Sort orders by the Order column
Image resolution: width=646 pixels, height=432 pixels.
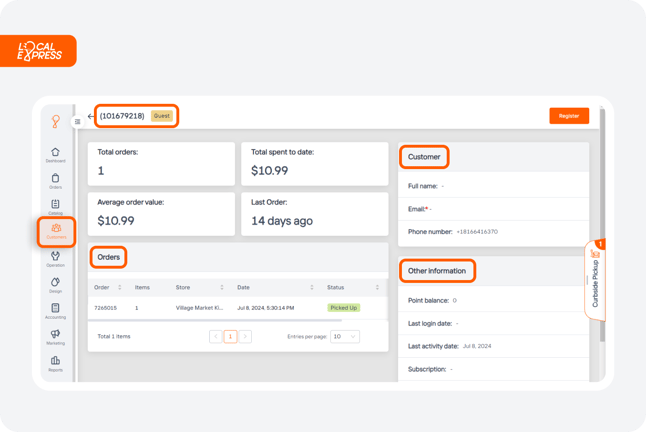pos(119,287)
